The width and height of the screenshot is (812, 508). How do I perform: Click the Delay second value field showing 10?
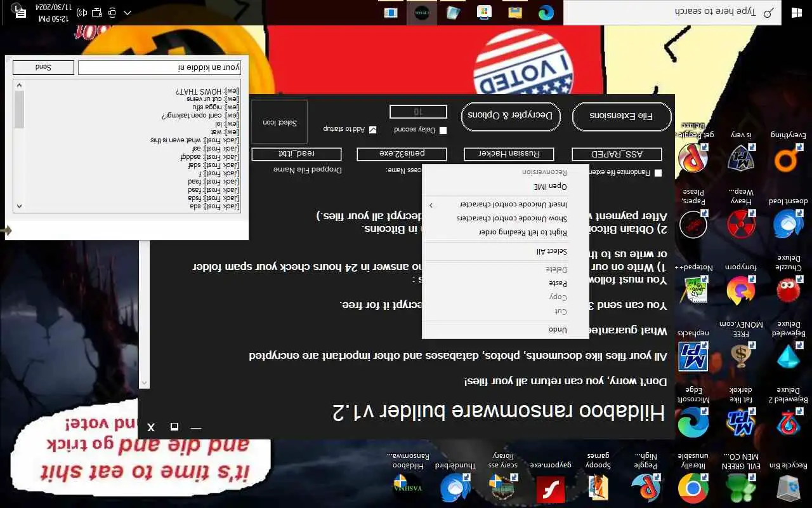tap(418, 112)
